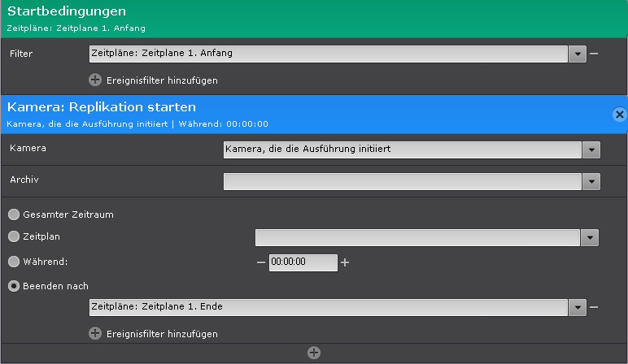
Task: Click the plus icon under the start conditions filter
Action: coord(94,80)
